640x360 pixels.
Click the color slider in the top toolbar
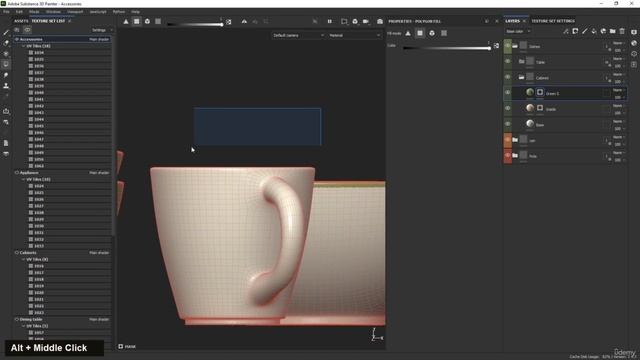tap(196, 24)
